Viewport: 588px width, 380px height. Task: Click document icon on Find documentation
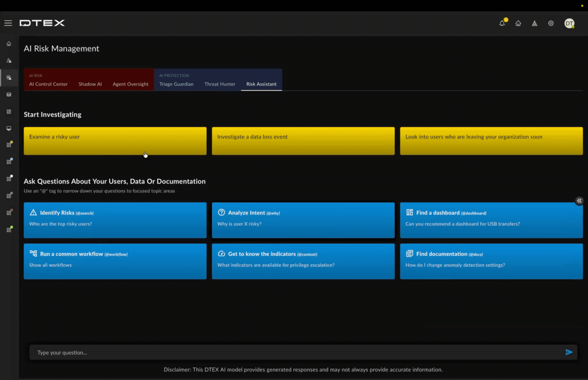[409, 253]
